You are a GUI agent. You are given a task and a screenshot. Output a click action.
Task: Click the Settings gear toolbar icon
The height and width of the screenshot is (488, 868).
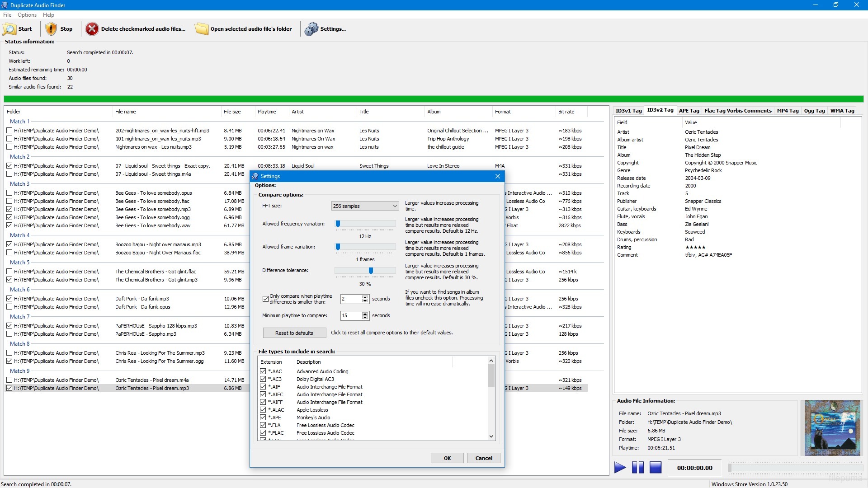click(311, 29)
